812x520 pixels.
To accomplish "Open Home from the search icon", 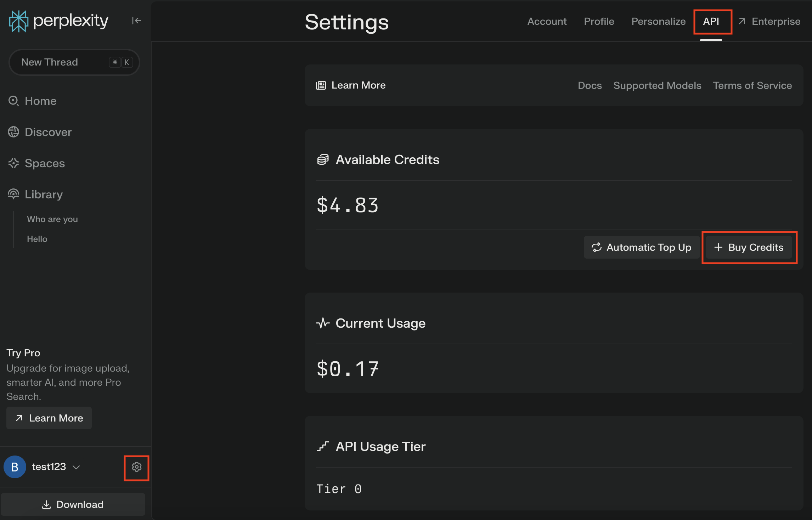I will tap(13, 101).
